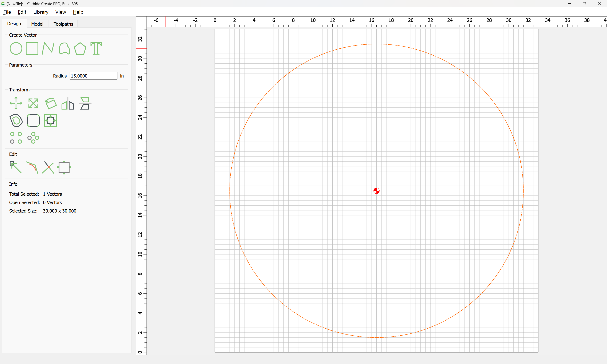Select the Polygon vector tool

pyautogui.click(x=80, y=48)
